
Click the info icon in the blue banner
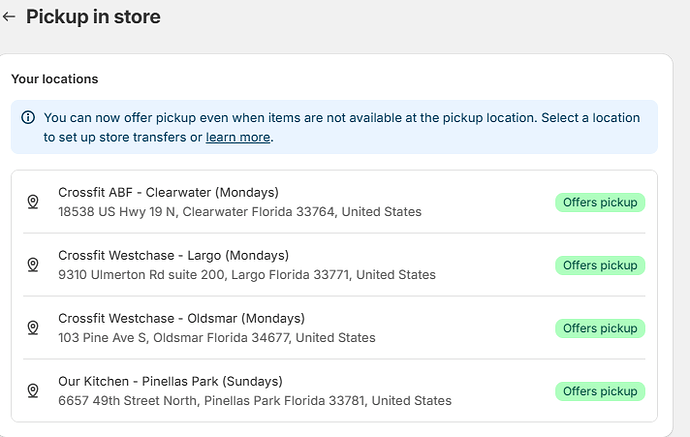(28, 118)
